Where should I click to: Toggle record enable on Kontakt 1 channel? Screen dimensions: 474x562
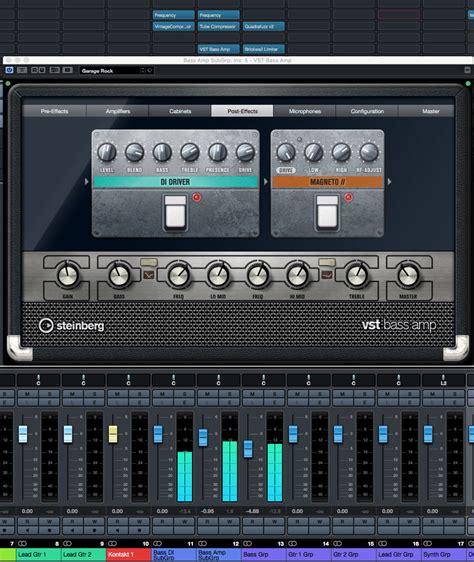[x=139, y=530]
